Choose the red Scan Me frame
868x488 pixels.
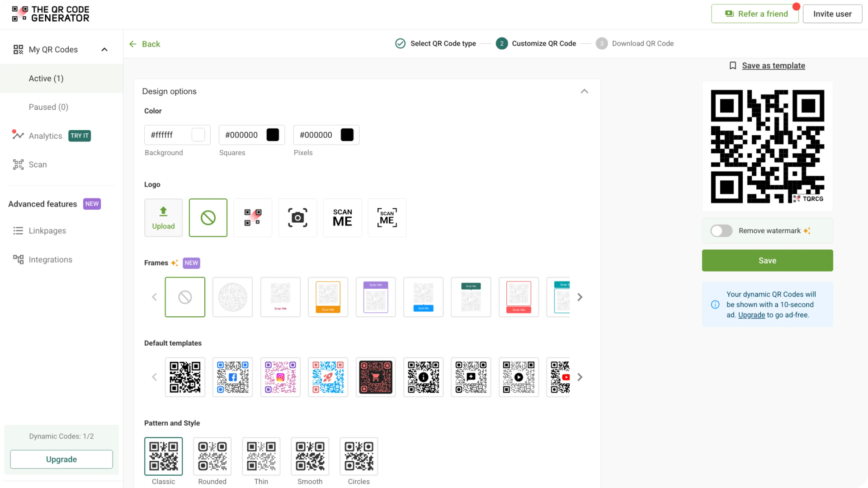point(519,297)
